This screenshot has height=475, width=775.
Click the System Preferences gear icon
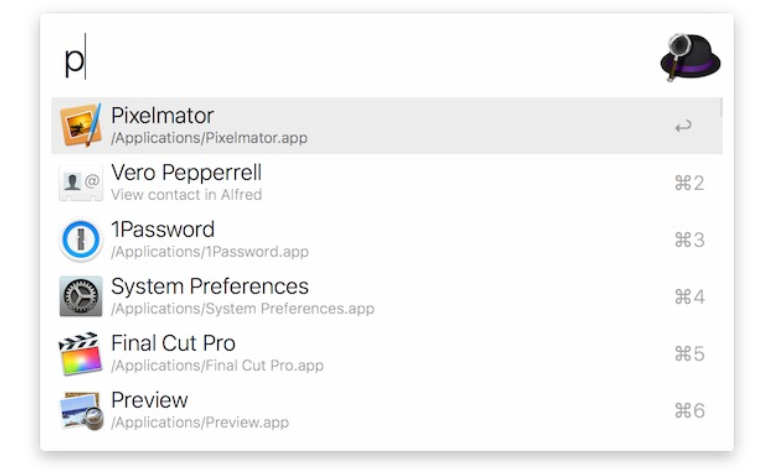pos(81,296)
